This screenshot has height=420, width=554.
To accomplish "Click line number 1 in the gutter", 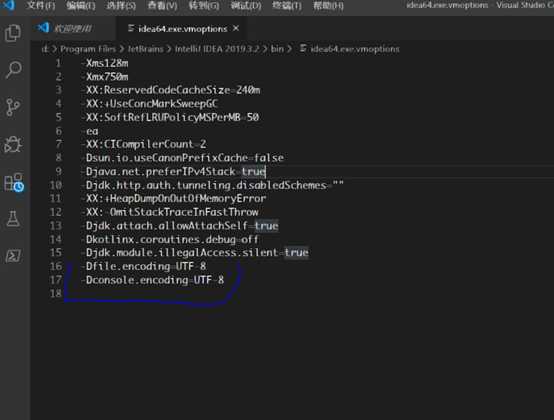I will (x=58, y=63).
